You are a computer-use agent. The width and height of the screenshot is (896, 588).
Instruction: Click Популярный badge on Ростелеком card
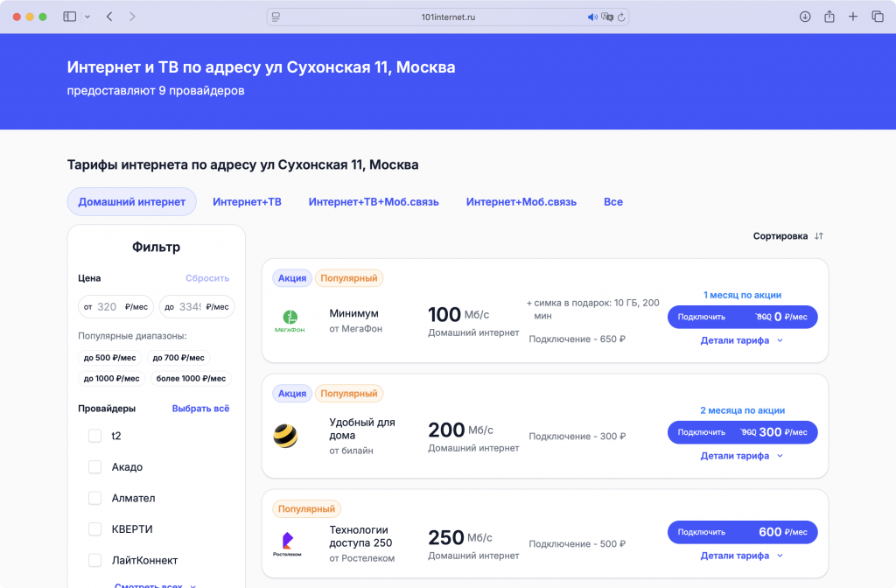(x=306, y=508)
